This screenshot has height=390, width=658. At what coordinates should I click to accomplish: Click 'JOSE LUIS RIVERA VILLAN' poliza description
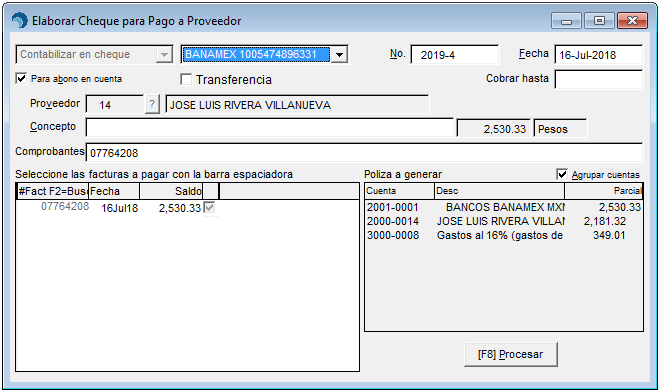point(501,221)
